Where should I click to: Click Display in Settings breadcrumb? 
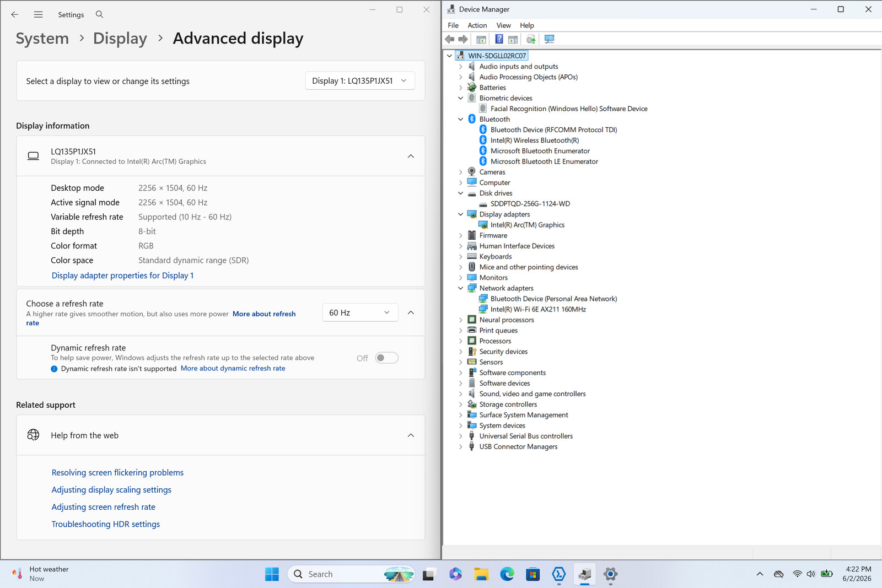120,39
